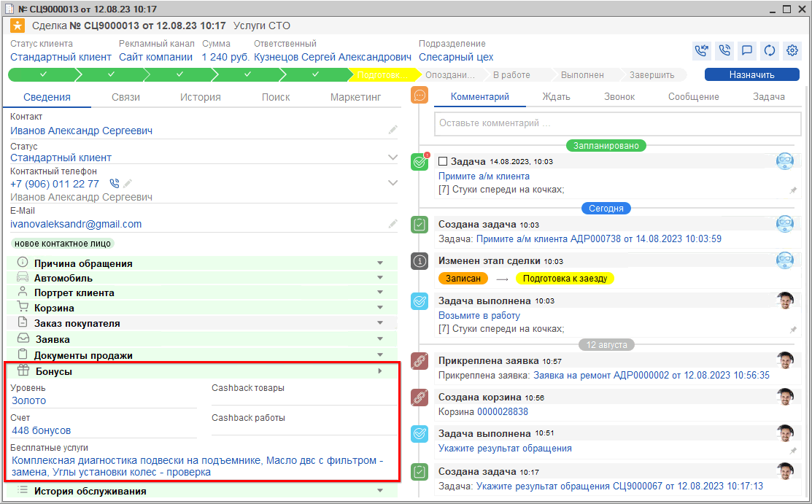Open settings via the gear icon
Screen dimensions: 812x504
click(792, 51)
